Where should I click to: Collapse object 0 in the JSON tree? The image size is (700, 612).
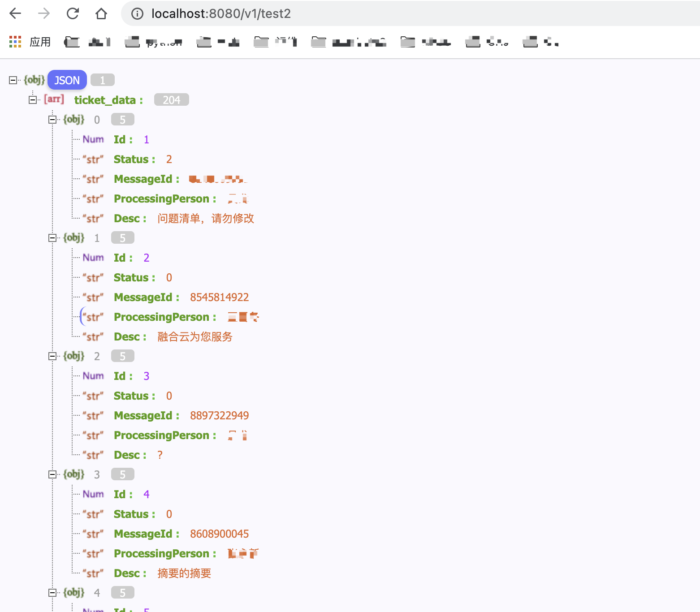[x=52, y=119]
